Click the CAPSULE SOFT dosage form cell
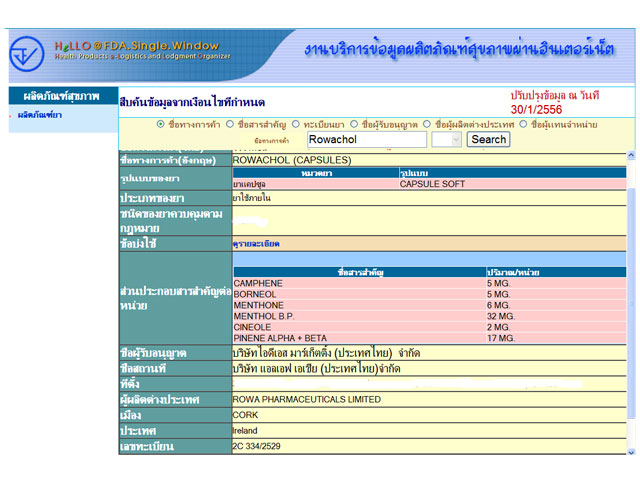This screenshot has height=480, width=640. tap(513, 184)
